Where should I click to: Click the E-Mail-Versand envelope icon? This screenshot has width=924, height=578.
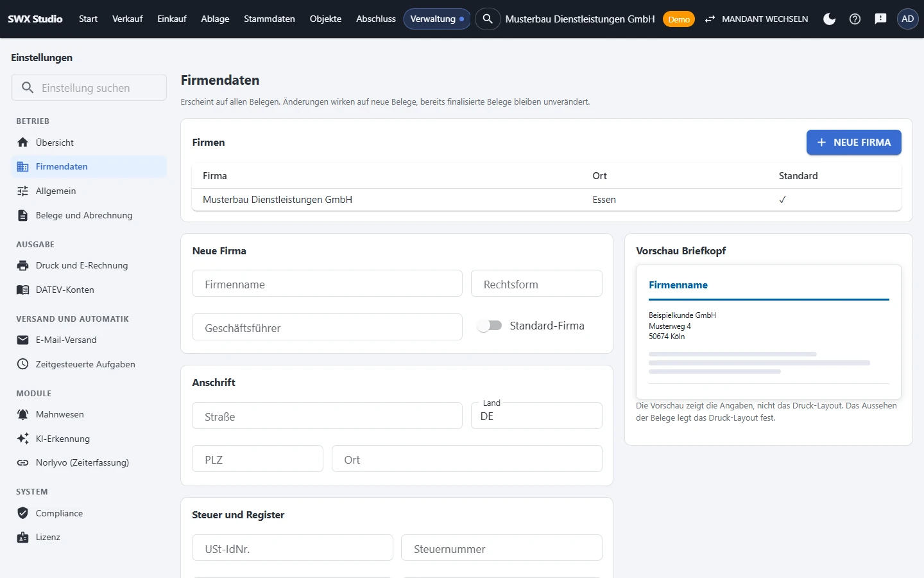point(23,340)
